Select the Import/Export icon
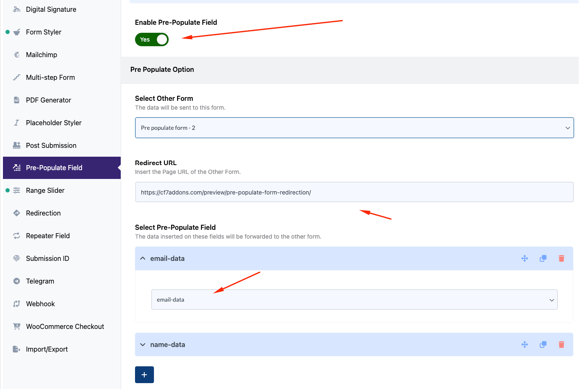This screenshot has width=588, height=389. pyautogui.click(x=16, y=349)
